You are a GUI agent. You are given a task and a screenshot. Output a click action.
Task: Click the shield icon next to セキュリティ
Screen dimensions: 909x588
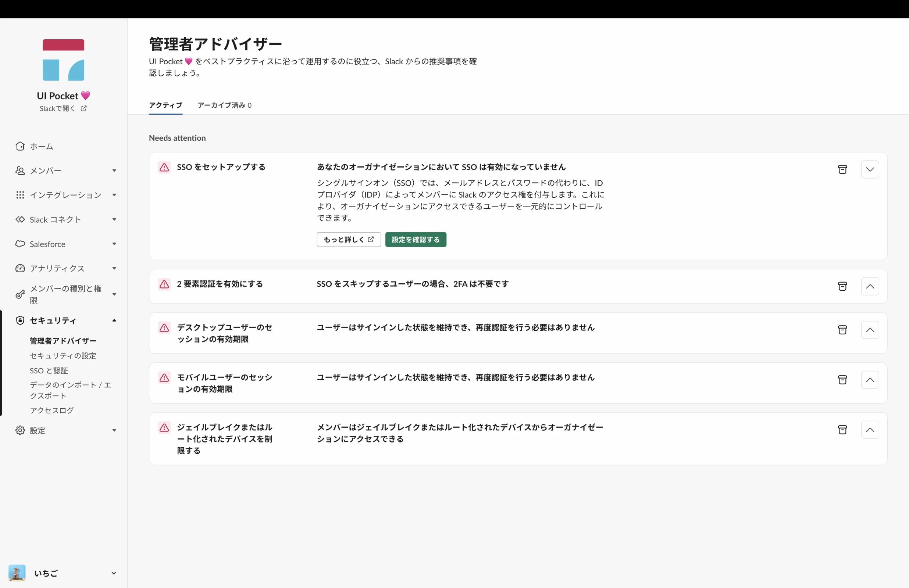point(20,320)
